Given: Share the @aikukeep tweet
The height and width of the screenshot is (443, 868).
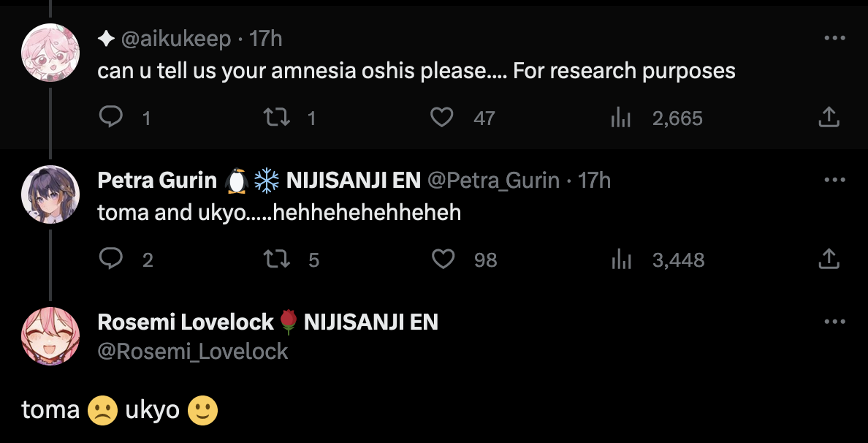Looking at the screenshot, I should (829, 118).
